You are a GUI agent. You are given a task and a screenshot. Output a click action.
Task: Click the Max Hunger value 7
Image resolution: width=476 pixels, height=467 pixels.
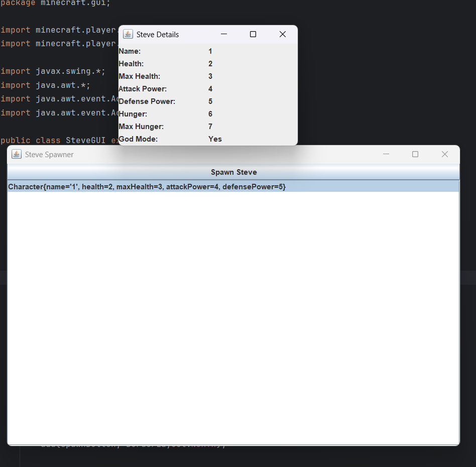210,127
